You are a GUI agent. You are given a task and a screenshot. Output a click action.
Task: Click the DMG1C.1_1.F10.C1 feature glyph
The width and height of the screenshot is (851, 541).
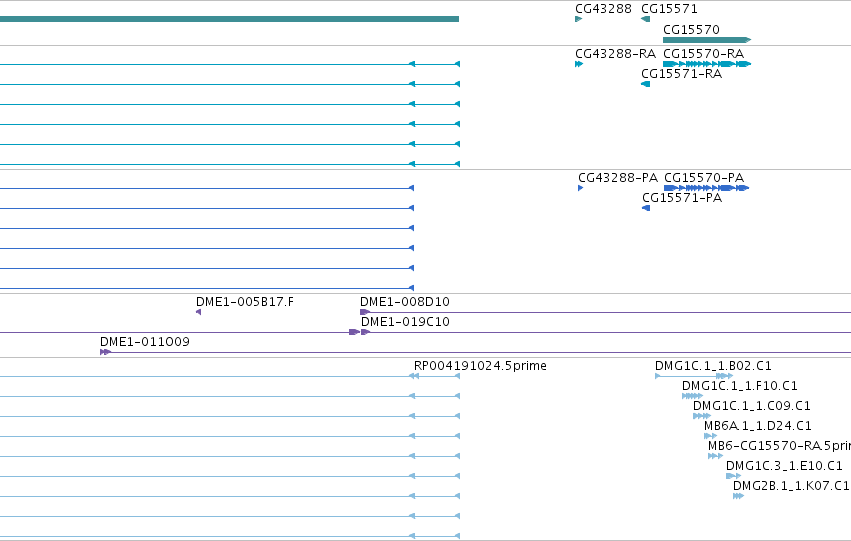(693, 396)
